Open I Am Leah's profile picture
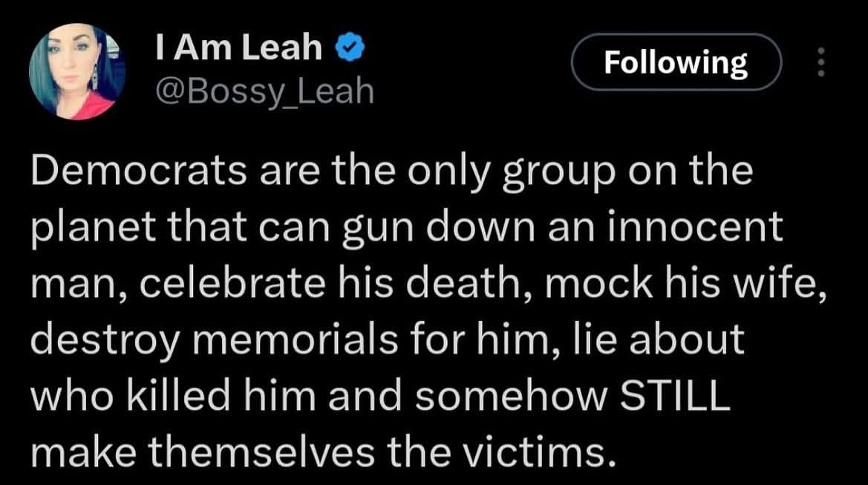868x485 pixels. (x=77, y=71)
